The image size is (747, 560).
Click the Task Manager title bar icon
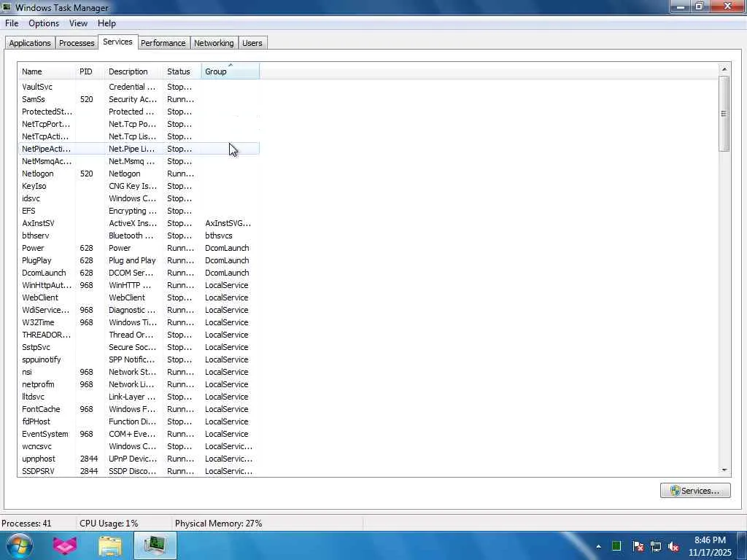(x=7, y=7)
